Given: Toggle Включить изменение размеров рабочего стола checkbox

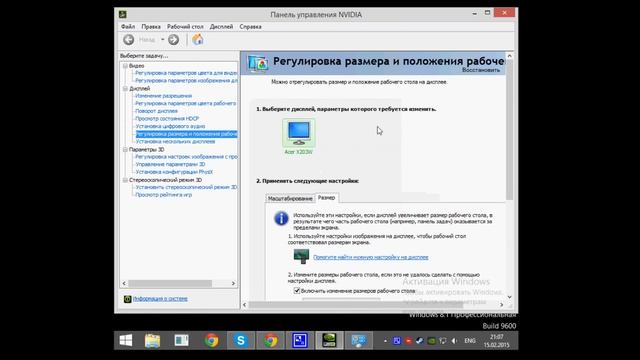Looking at the screenshot, I should point(297,291).
